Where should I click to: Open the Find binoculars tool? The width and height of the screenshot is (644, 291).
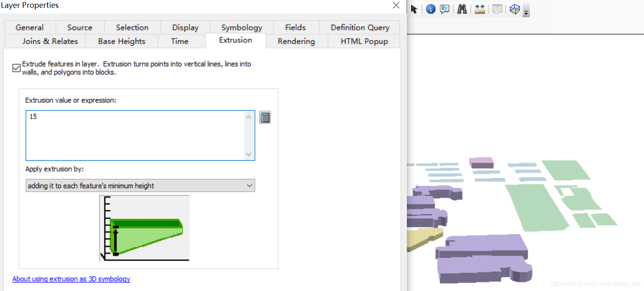(x=462, y=9)
